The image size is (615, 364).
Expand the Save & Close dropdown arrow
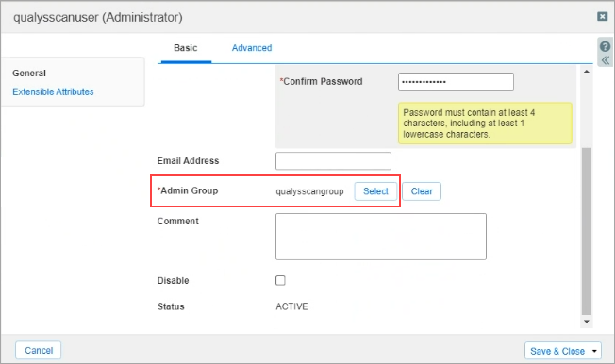594,351
